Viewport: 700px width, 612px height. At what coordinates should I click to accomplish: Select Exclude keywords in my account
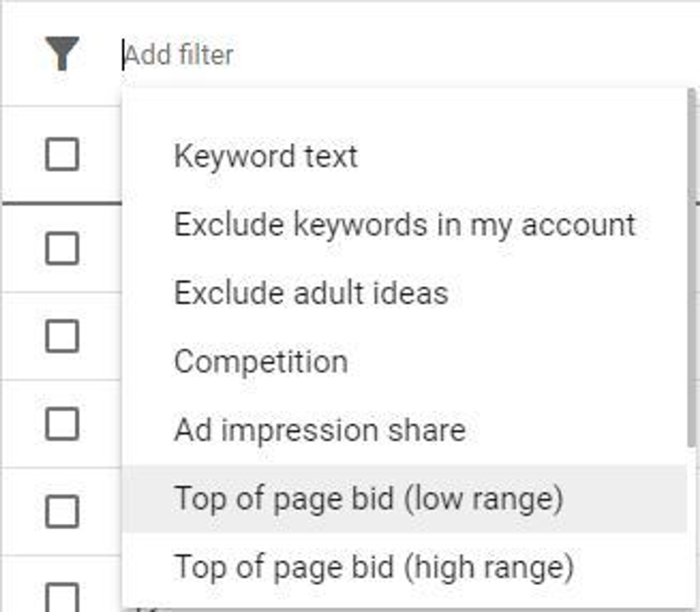(x=404, y=224)
